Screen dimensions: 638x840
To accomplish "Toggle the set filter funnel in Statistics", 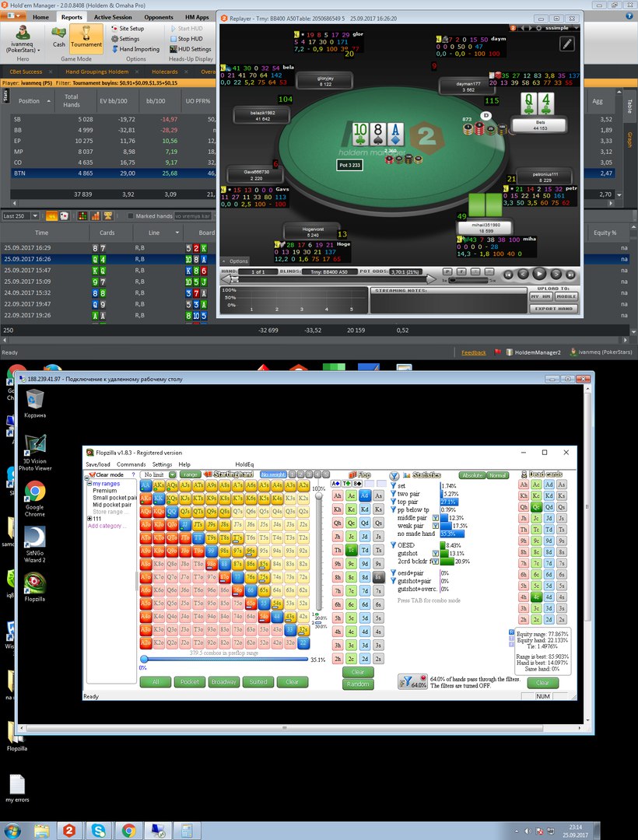I will click(x=393, y=485).
